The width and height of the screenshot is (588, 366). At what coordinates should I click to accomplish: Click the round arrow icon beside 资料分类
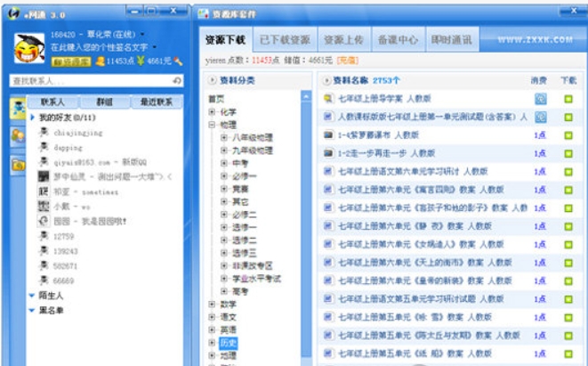click(x=213, y=80)
